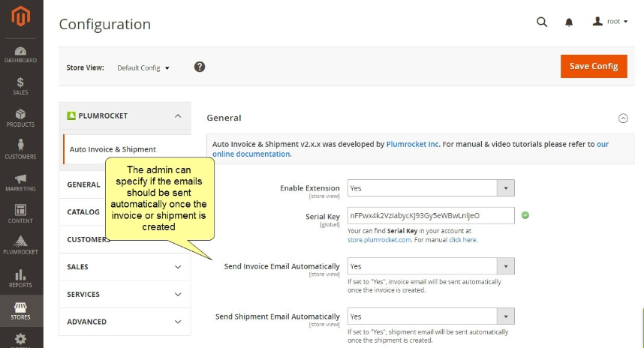Screen dimensions: 644x348
Task: Open the notifications bell
Action: 569,22
